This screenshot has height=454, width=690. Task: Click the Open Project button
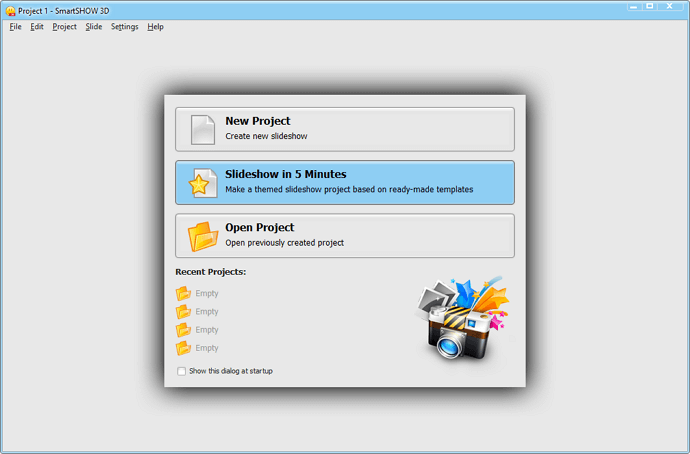[x=345, y=236]
